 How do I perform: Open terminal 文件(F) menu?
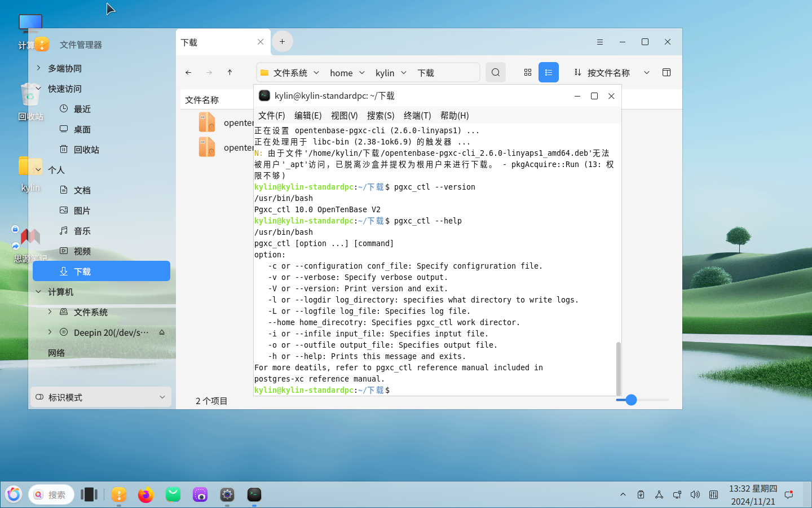click(272, 115)
